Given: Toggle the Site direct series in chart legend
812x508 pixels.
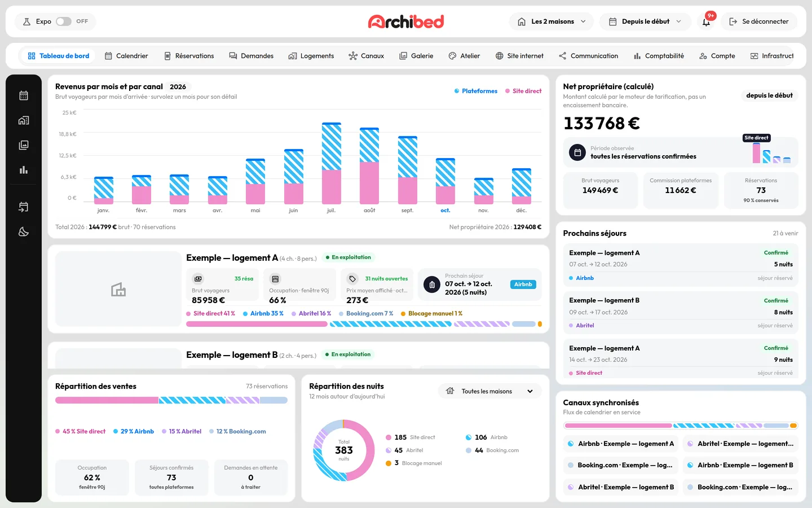Looking at the screenshot, I should coord(523,91).
